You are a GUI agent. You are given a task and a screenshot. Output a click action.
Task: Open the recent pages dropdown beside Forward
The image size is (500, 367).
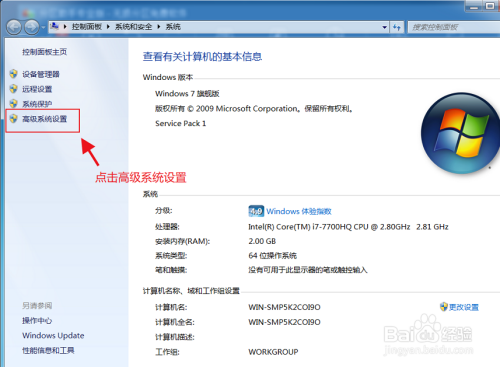point(43,27)
